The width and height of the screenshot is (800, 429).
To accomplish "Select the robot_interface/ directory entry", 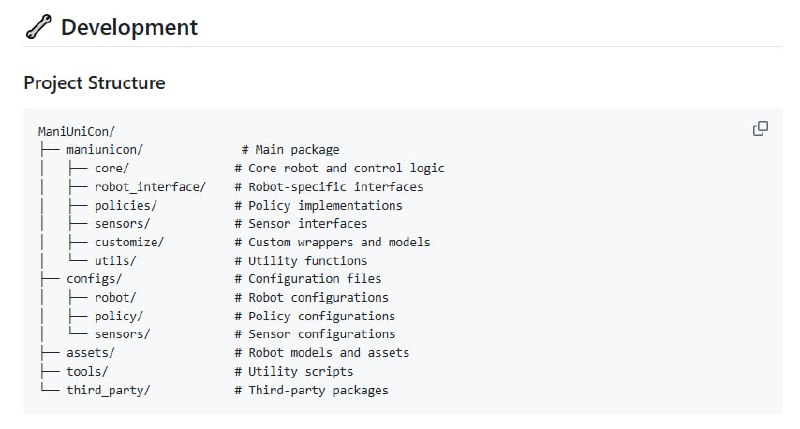I will [x=150, y=187].
